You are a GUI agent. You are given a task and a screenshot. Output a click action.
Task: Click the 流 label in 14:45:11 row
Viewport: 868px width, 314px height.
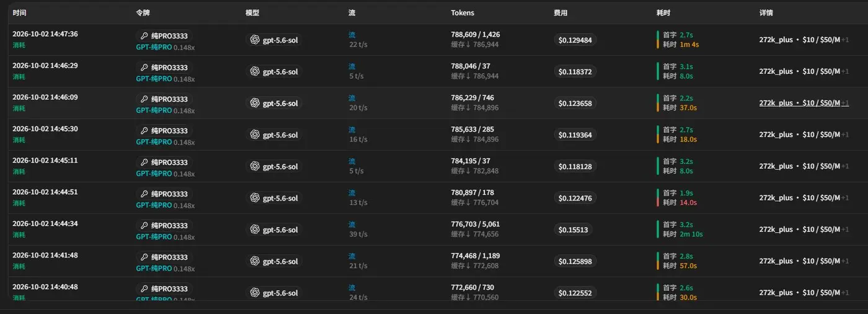[x=352, y=161]
